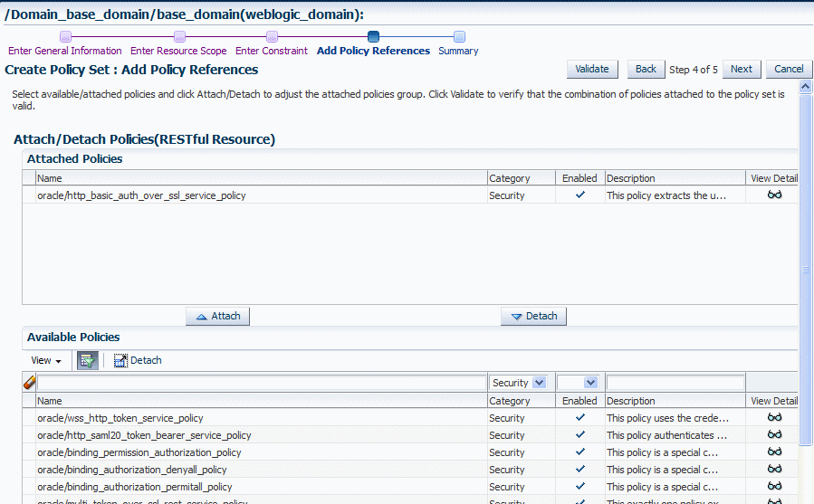Image resolution: width=814 pixels, height=504 pixels.
Task: Select attached oracle/http_basic_auth_over_ssl_service_policy row
Action: (x=410, y=195)
